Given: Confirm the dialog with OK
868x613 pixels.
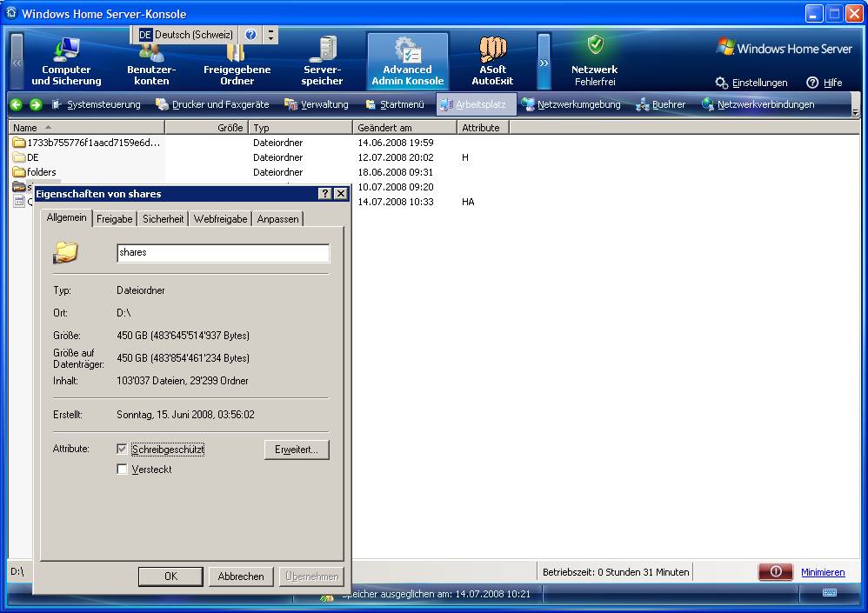Looking at the screenshot, I should point(171,576).
